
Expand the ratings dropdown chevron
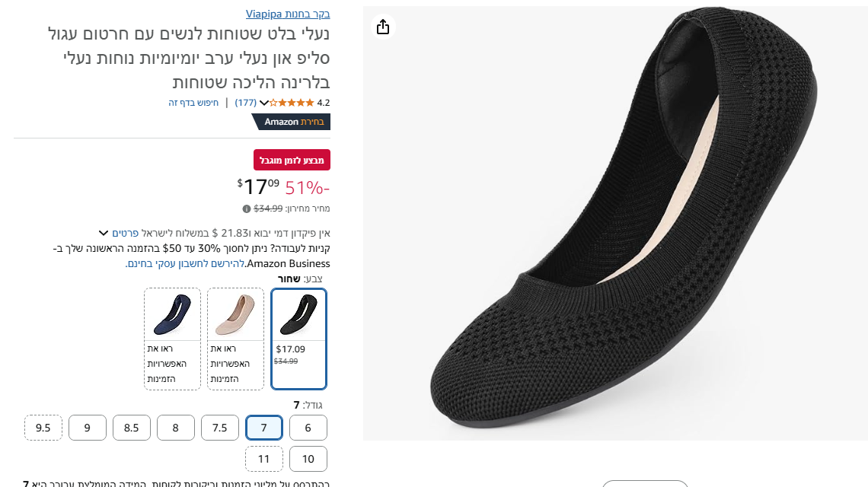click(x=264, y=103)
